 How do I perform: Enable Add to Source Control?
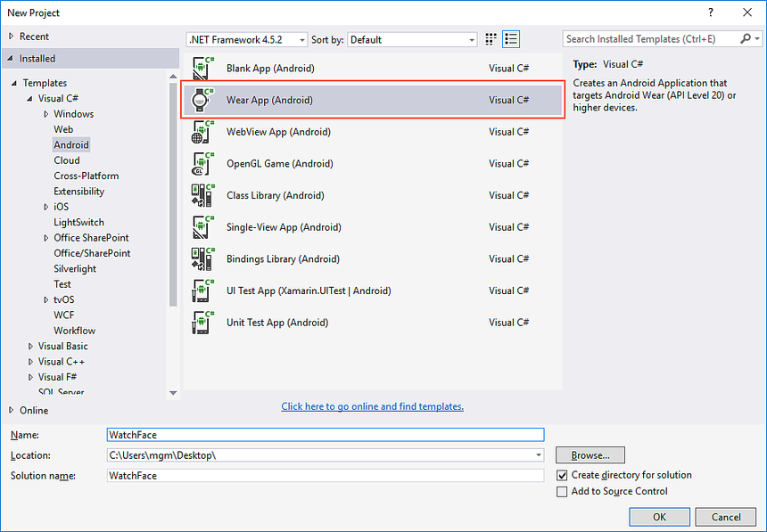(562, 491)
